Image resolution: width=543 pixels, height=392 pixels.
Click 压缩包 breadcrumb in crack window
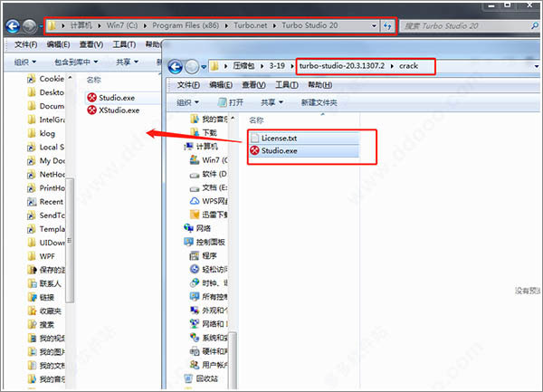point(243,66)
